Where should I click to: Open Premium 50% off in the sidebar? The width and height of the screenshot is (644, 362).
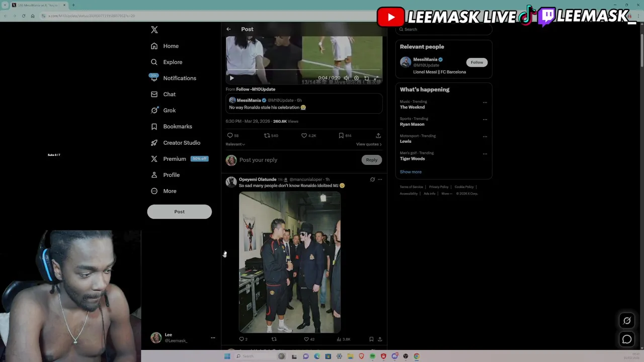pyautogui.click(x=179, y=159)
